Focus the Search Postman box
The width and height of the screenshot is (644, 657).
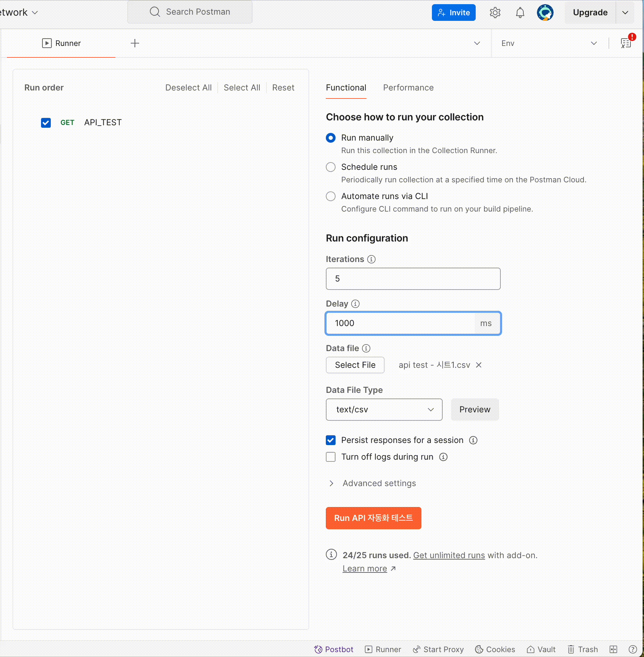pyautogui.click(x=190, y=12)
